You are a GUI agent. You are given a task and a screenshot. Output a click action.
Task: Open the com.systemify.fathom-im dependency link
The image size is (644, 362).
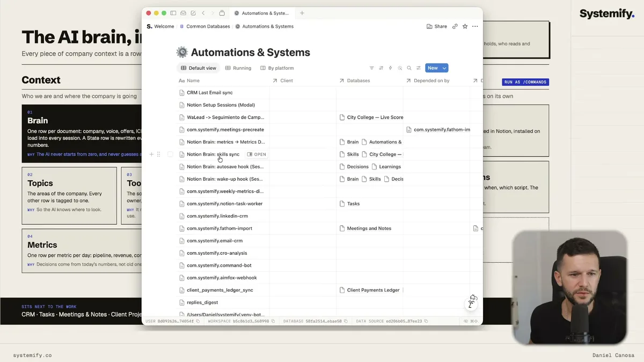click(438, 130)
